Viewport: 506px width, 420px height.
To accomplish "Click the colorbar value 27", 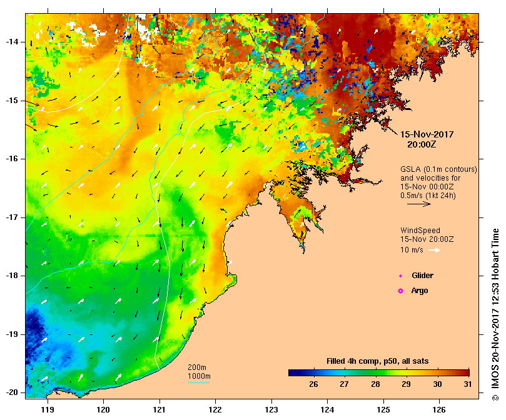I will coord(345,384).
